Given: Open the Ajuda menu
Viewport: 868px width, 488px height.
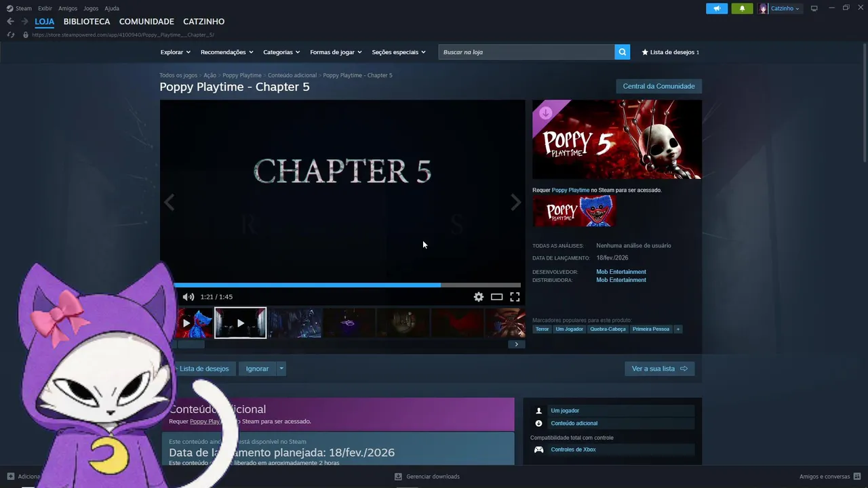Looking at the screenshot, I should (112, 8).
